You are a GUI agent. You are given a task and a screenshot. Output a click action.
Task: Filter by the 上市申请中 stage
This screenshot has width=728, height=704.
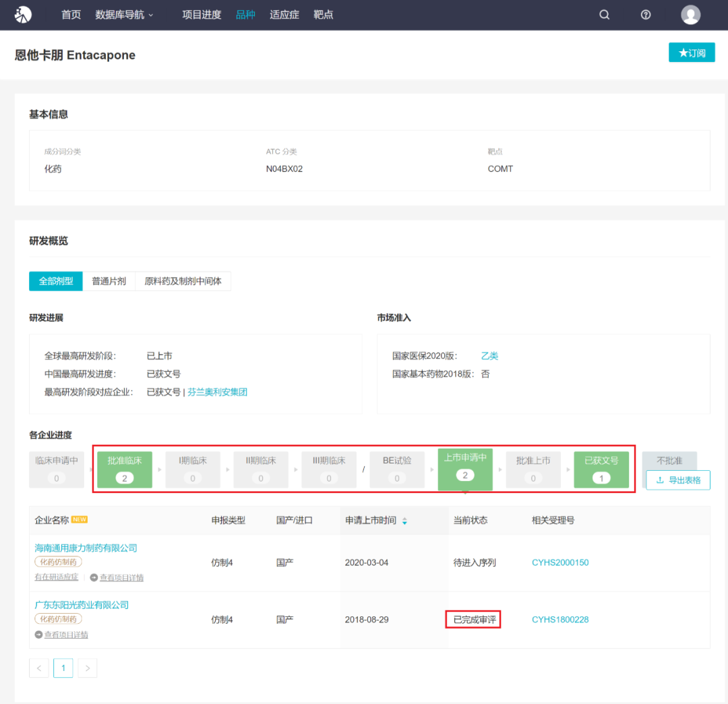(465, 467)
